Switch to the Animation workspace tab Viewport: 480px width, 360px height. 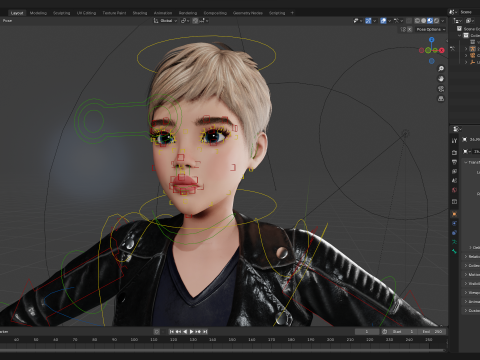tap(163, 13)
